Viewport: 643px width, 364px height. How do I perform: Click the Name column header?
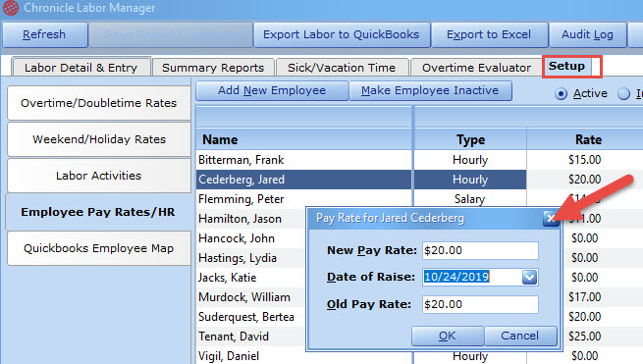(x=303, y=139)
